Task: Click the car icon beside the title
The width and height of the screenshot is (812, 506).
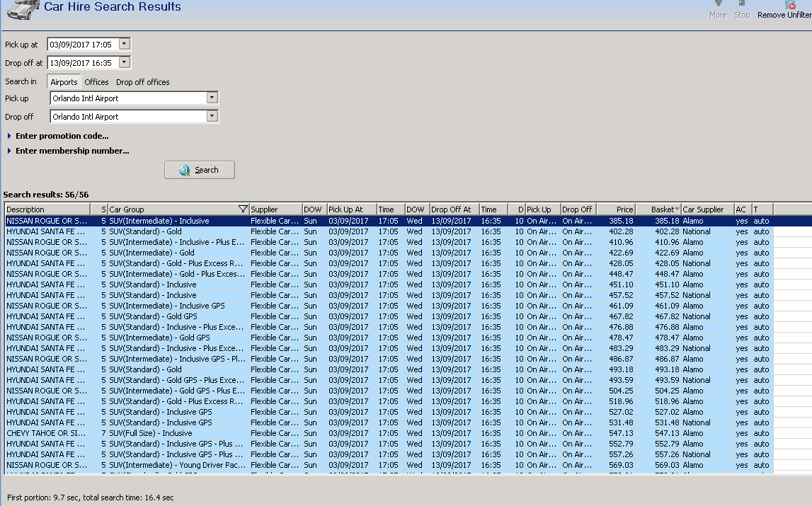Action: 23,9
